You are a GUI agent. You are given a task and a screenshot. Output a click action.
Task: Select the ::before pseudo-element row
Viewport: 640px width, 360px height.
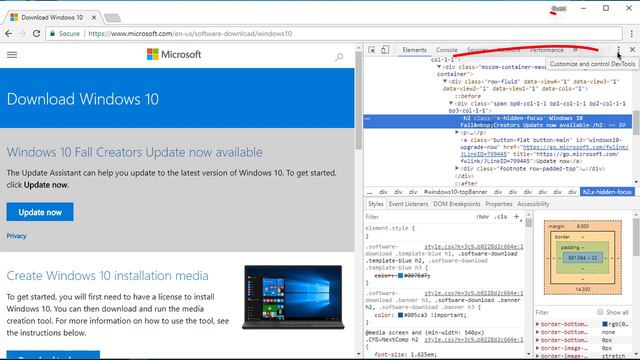point(468,96)
